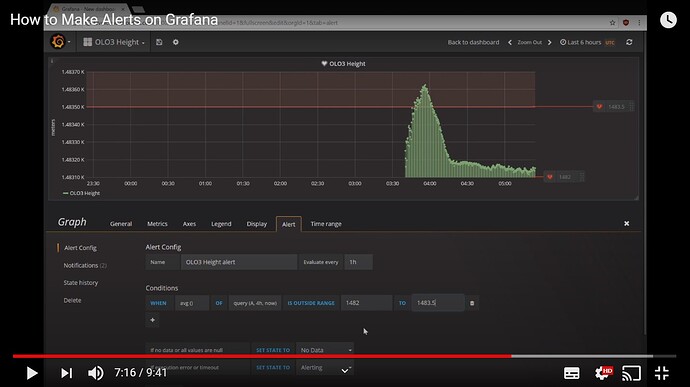690x387 pixels.
Task: Open YouTube player settings gear
Action: pos(602,373)
